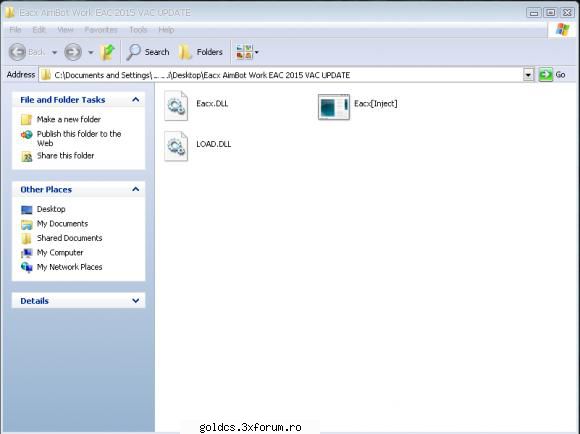Image resolution: width=580 pixels, height=434 pixels.
Task: Select the Eacx[Inject] application icon
Action: click(334, 107)
